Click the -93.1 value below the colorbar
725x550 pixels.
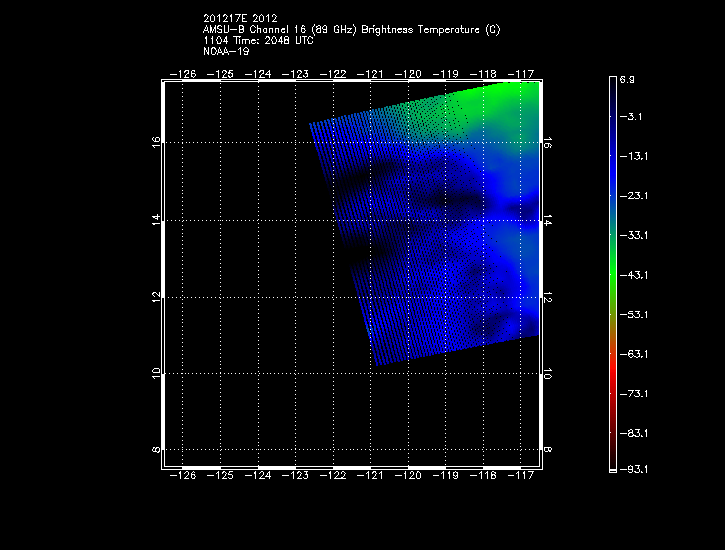point(632,469)
